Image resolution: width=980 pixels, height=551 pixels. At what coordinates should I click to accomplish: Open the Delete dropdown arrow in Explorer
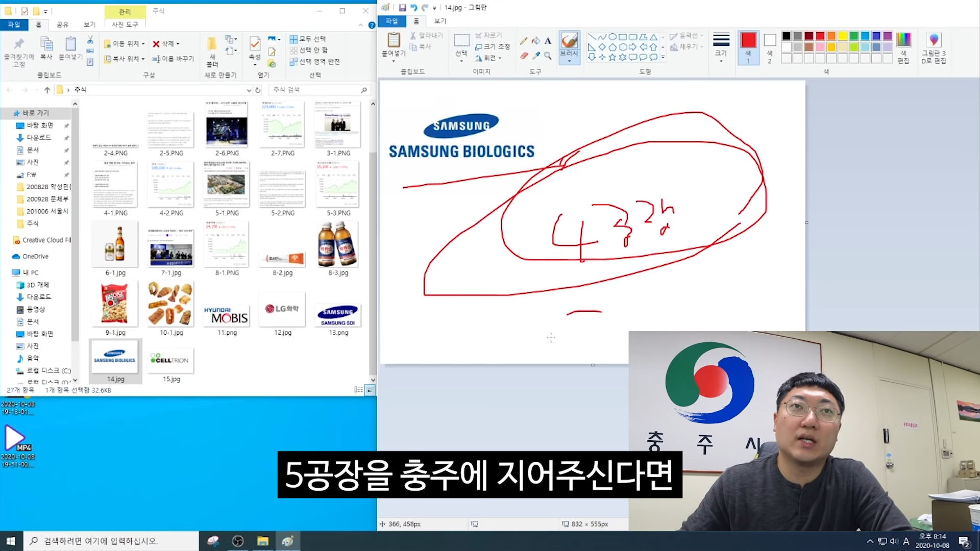(x=178, y=44)
